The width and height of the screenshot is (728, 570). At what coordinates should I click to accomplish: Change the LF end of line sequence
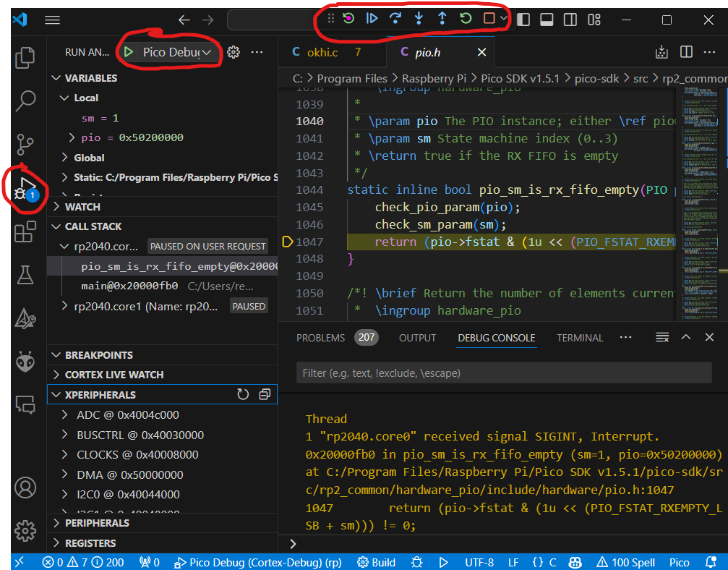point(513,563)
